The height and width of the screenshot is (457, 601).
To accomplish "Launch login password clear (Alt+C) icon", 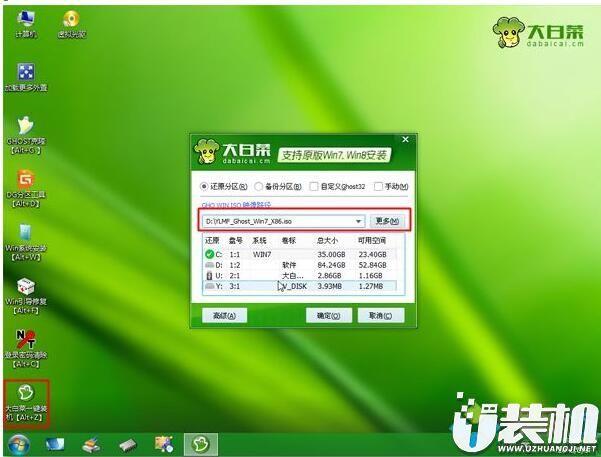I will coord(26,349).
